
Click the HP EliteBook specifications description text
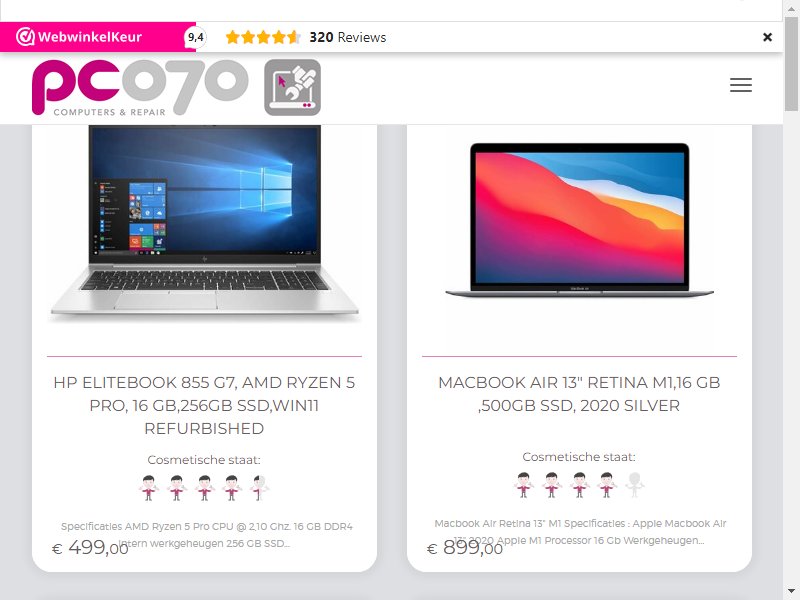click(206, 535)
